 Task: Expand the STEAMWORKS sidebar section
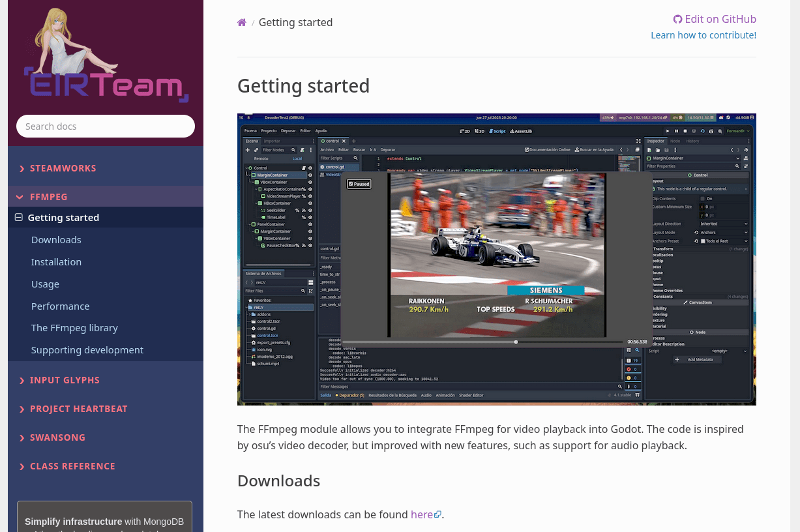(106, 168)
